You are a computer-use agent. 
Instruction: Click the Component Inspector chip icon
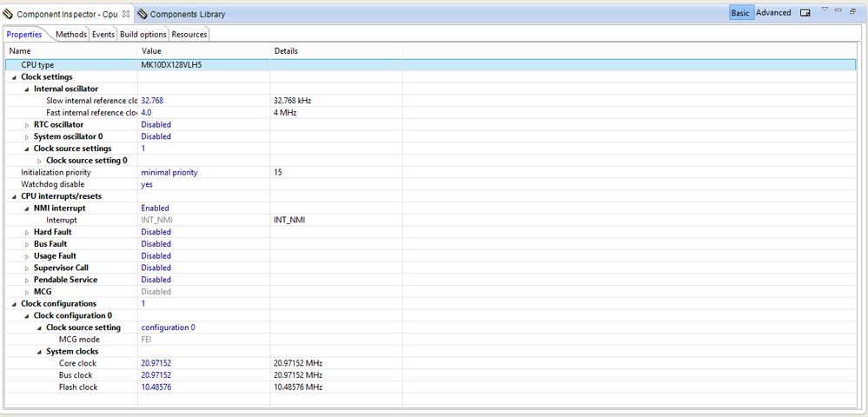tap(9, 14)
